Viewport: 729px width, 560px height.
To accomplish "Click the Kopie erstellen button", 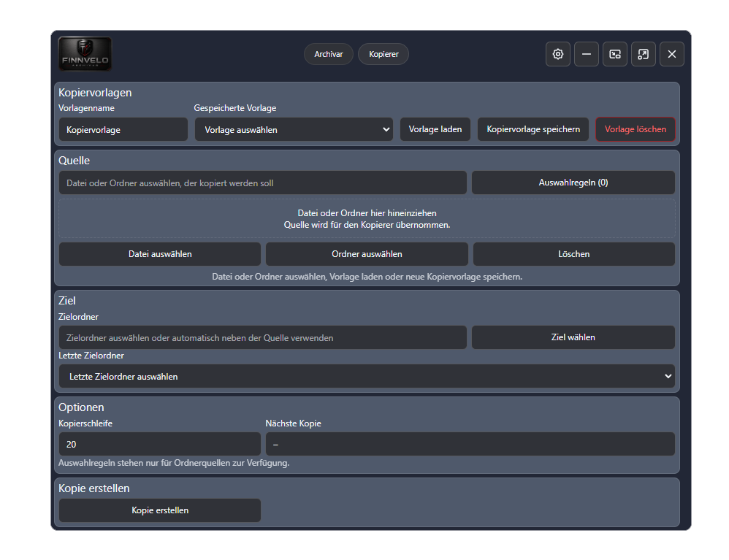I will click(160, 510).
